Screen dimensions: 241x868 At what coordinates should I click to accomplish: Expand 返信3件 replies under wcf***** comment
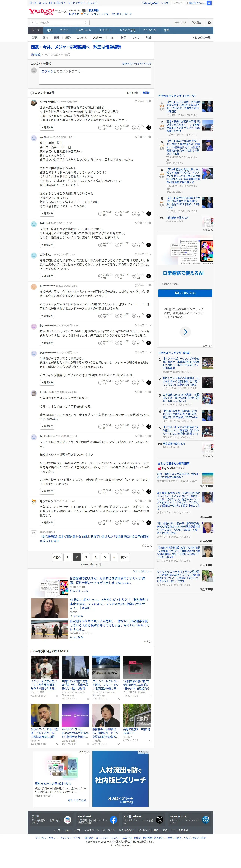[47, 213]
